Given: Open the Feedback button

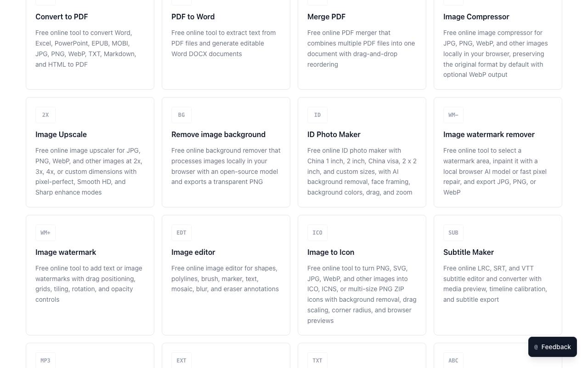Looking at the screenshot, I should pyautogui.click(x=553, y=347).
